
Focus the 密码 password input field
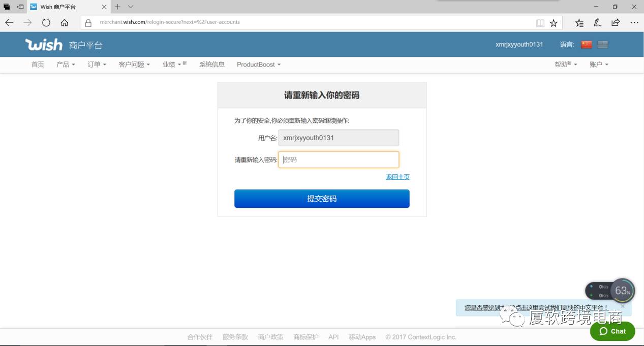pyautogui.click(x=339, y=160)
